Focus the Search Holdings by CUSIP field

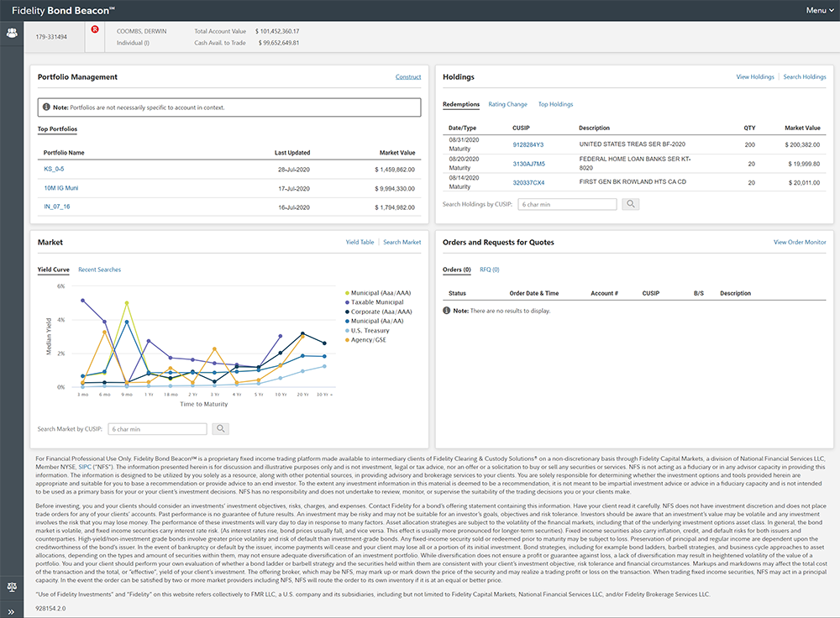[x=566, y=204]
